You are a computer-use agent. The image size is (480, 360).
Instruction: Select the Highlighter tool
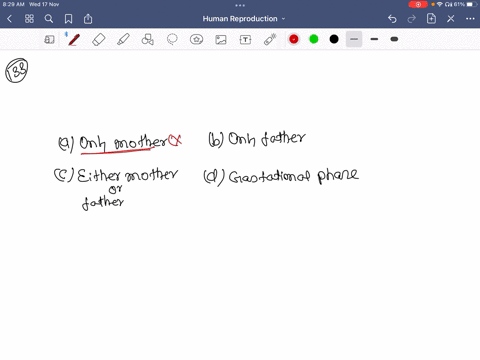click(123, 40)
